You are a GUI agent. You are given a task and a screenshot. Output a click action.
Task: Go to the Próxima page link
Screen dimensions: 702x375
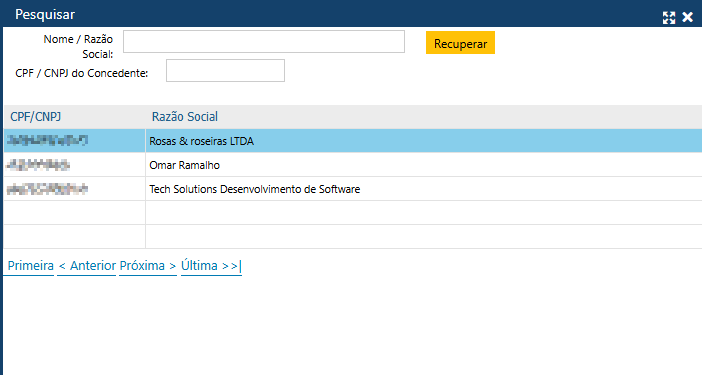pyautogui.click(x=148, y=266)
